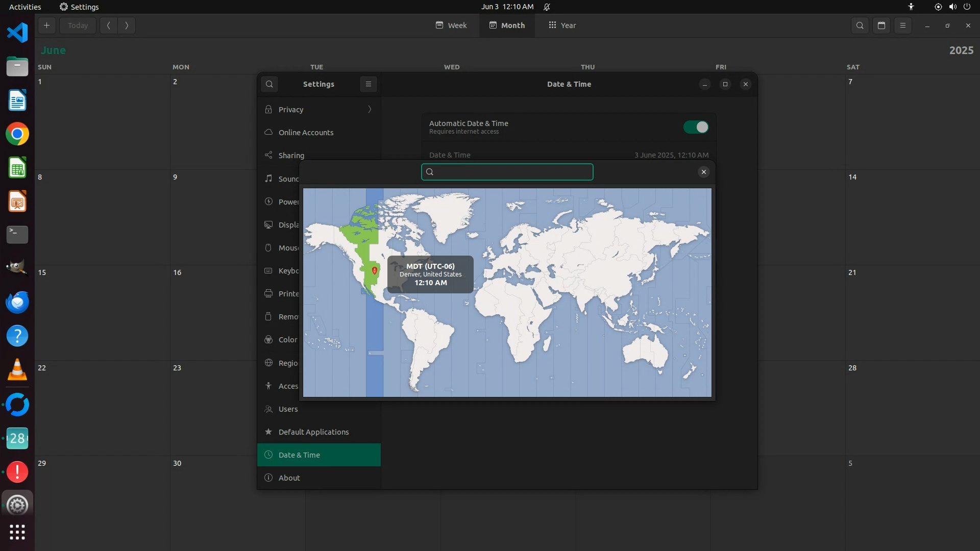The height and width of the screenshot is (551, 980).
Task: Open calendar app hamburger menu
Action: pyautogui.click(x=903, y=26)
